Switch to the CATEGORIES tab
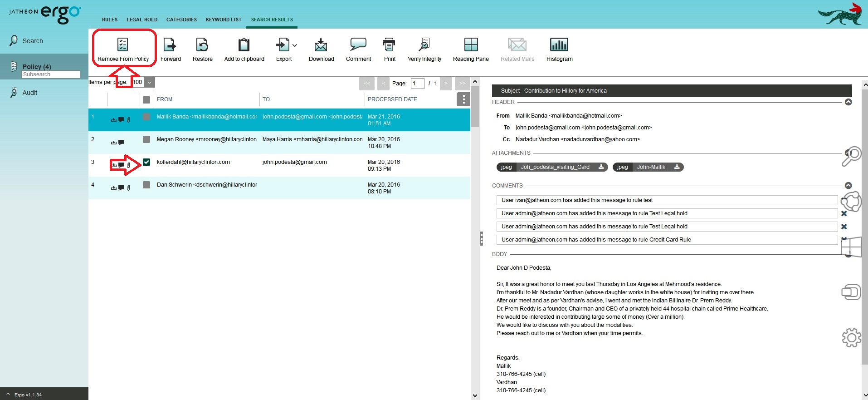Viewport: 868px width, 400px height. pos(181,20)
